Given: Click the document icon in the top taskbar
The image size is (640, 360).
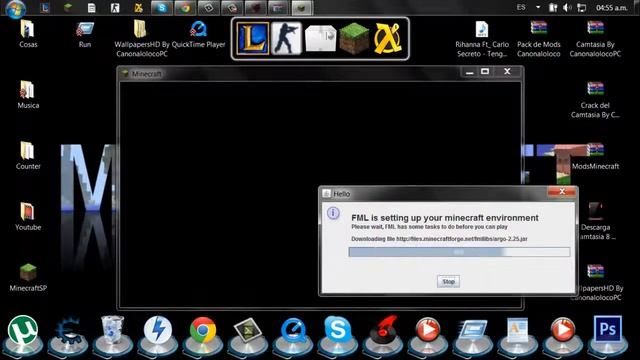Looking at the screenshot, I should point(91,8).
